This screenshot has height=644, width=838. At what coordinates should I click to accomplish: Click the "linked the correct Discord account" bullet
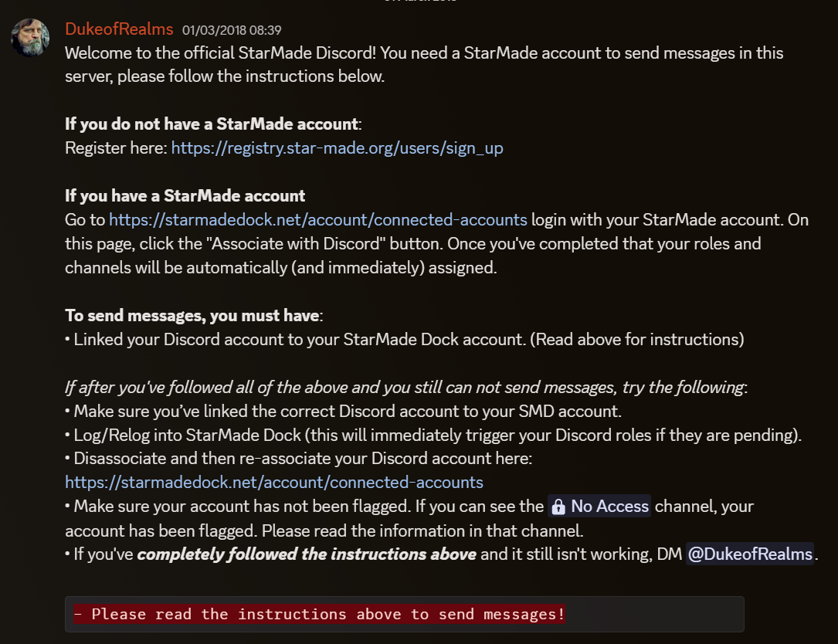point(348,411)
